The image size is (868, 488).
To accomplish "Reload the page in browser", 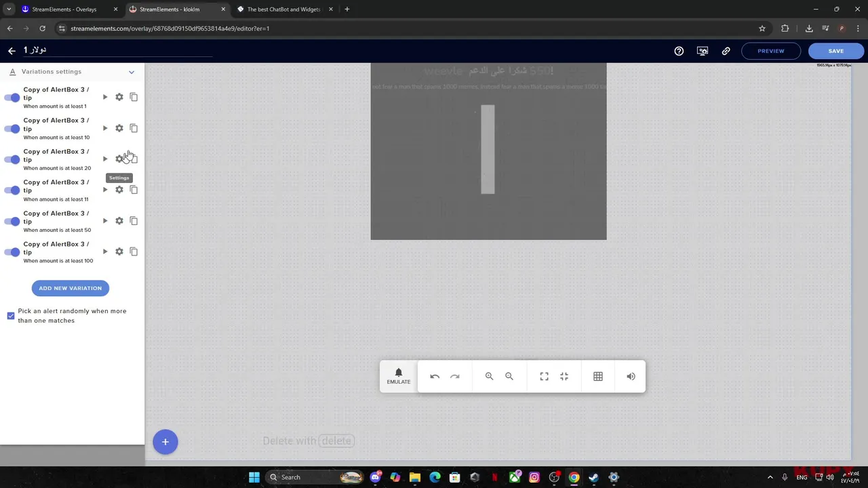I will [42, 28].
